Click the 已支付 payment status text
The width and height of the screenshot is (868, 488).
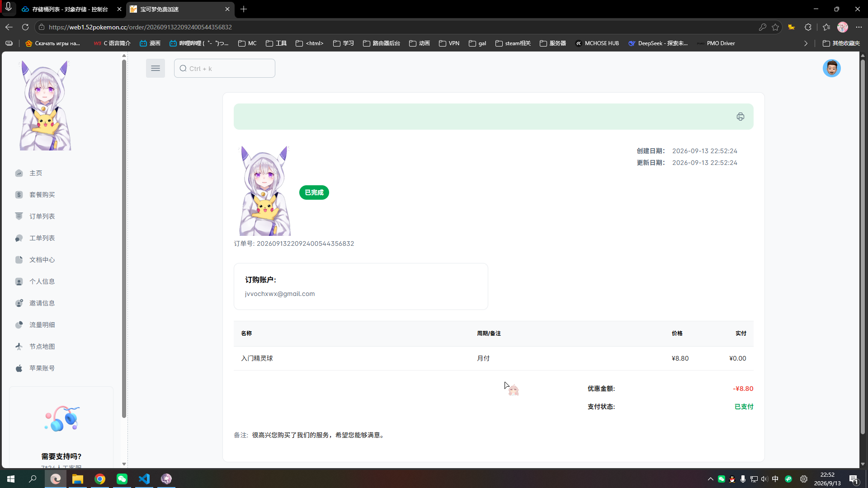point(744,407)
